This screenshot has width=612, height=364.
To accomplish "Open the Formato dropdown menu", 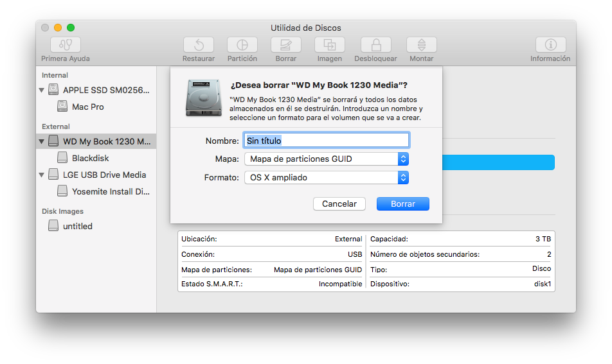I will [327, 178].
